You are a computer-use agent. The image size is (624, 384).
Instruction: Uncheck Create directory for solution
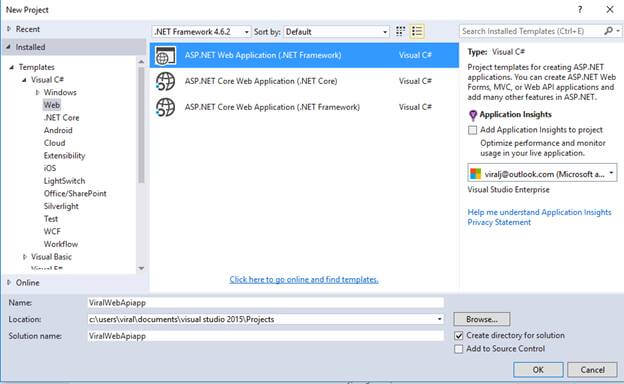tap(459, 336)
